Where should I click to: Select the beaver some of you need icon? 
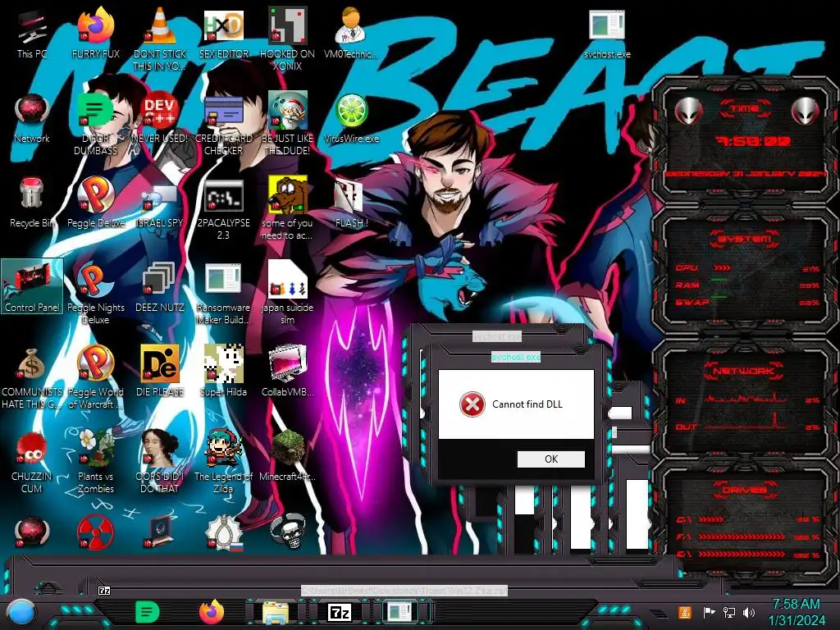tap(287, 209)
